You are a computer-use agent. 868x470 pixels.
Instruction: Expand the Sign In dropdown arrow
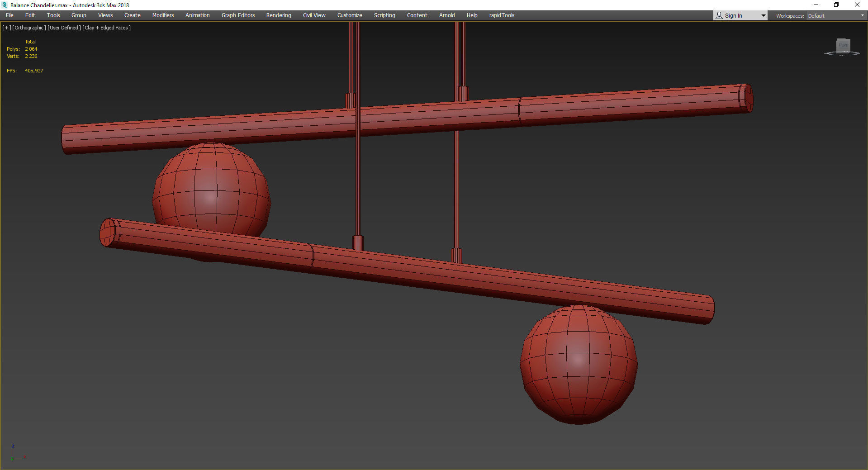(x=764, y=16)
